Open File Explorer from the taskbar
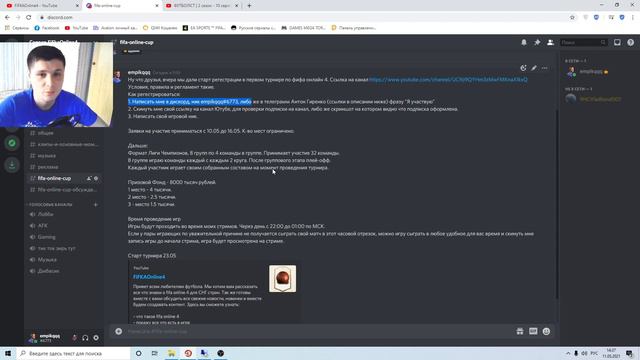 point(171,353)
